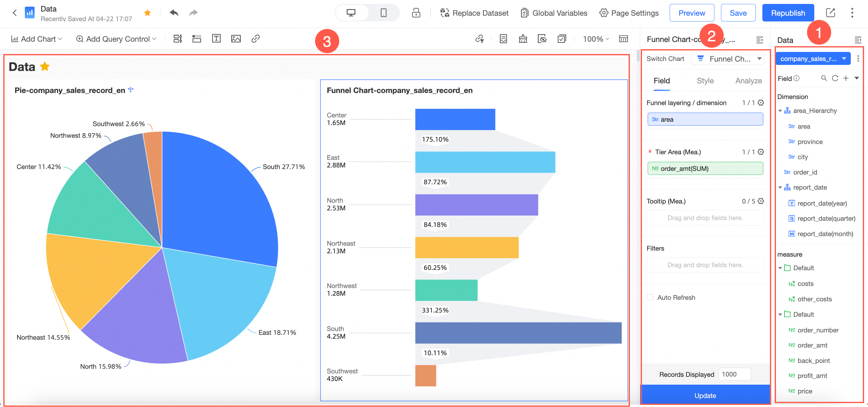Viewport: 868px width, 407px height.
Task: Open Tier Area measure settings gear
Action: click(761, 152)
